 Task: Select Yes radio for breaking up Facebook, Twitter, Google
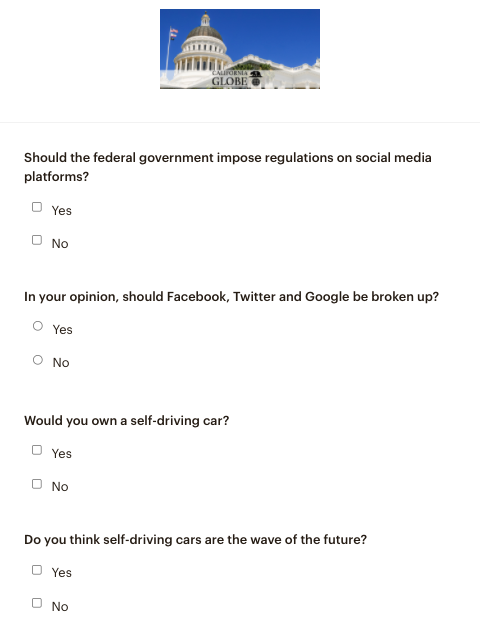[38, 326]
